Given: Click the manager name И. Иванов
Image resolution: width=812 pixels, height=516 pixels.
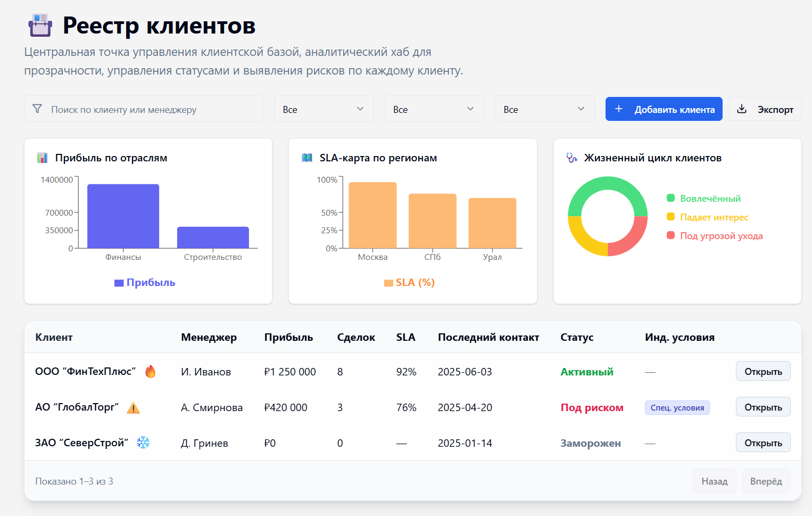Looking at the screenshot, I should (206, 372).
